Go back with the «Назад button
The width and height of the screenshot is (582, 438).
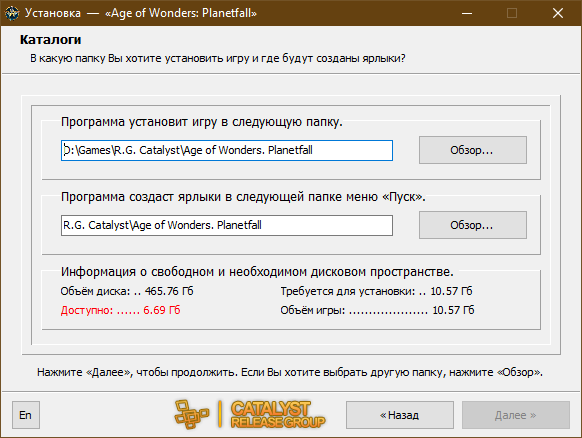pyautogui.click(x=400, y=415)
